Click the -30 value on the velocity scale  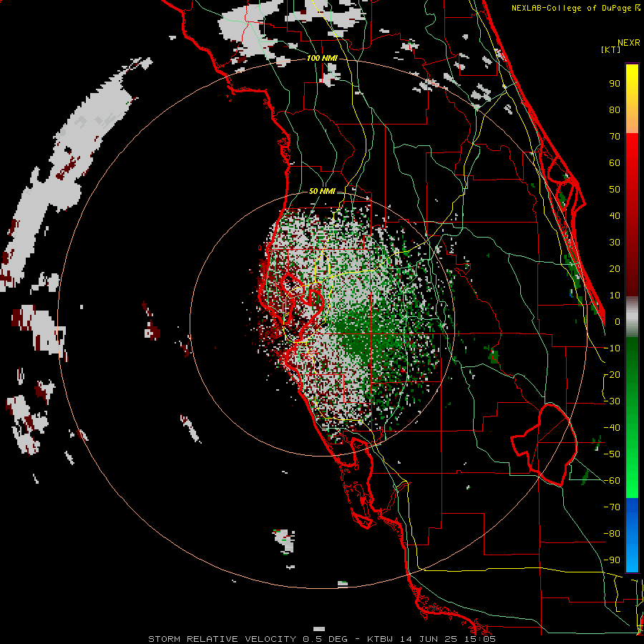[612, 401]
